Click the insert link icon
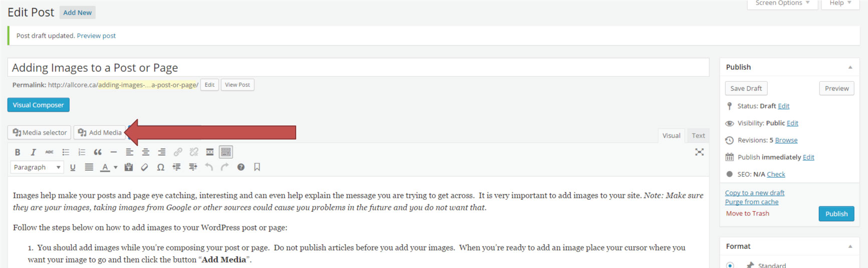 (x=178, y=152)
